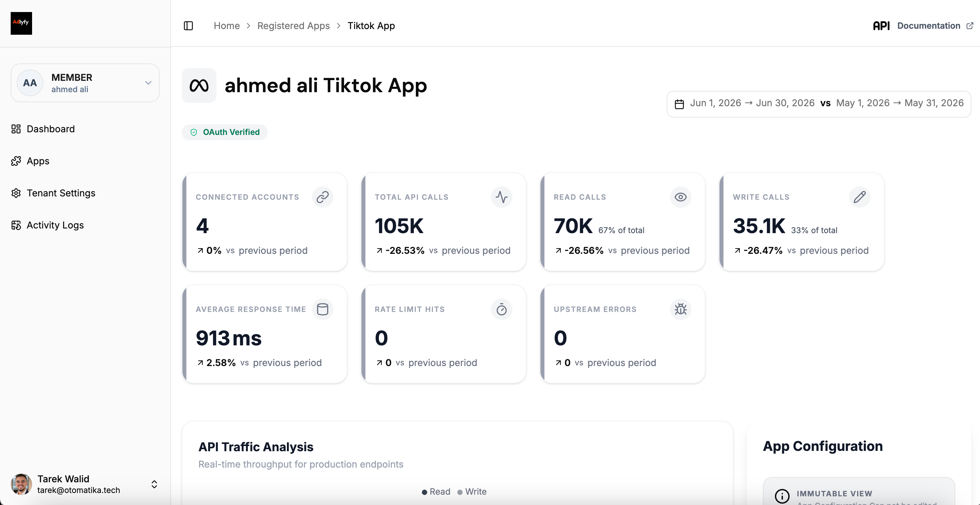Screen dimensions: 980x505
Task: Click the OAuth Verified badge
Action: click(x=225, y=132)
